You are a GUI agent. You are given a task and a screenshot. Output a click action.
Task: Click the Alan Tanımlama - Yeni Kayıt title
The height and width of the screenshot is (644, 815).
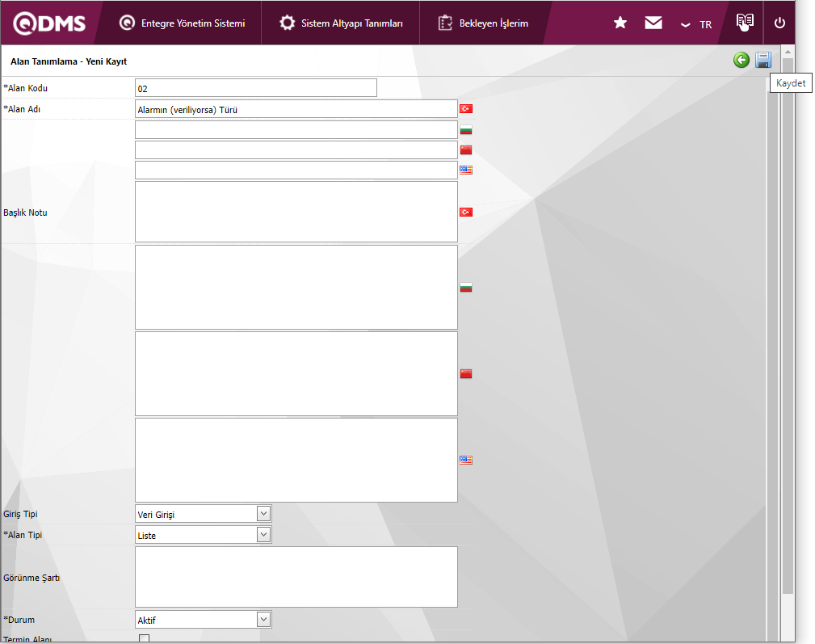69,61
